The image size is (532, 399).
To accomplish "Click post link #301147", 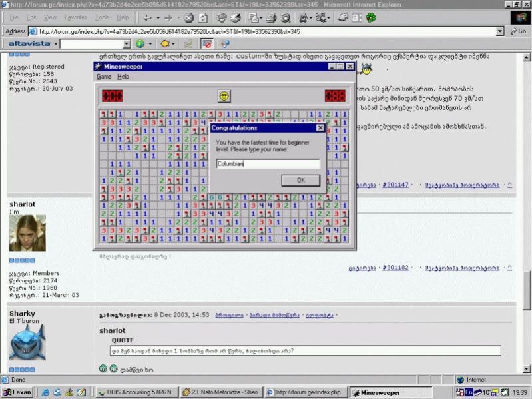I will [x=396, y=185].
